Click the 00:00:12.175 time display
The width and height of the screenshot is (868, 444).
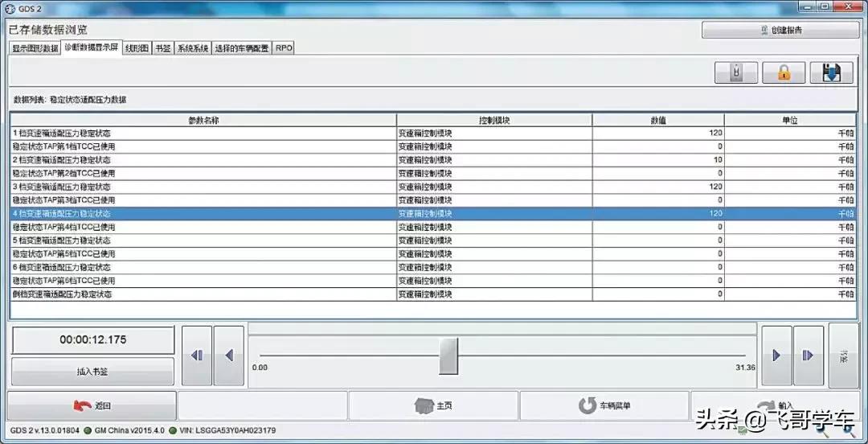(x=93, y=339)
